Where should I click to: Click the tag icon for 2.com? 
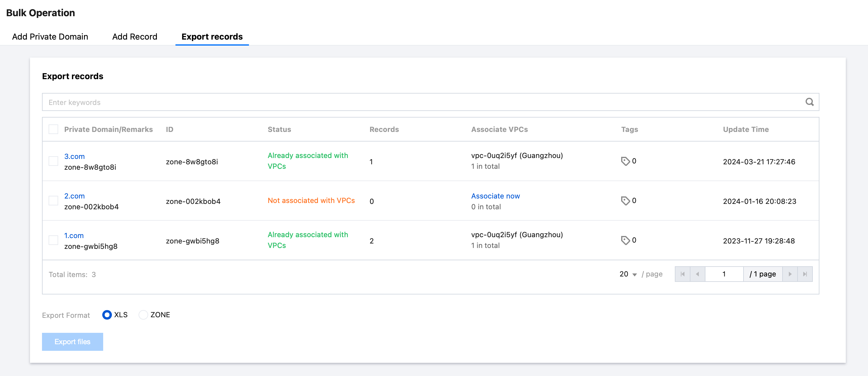(x=625, y=201)
